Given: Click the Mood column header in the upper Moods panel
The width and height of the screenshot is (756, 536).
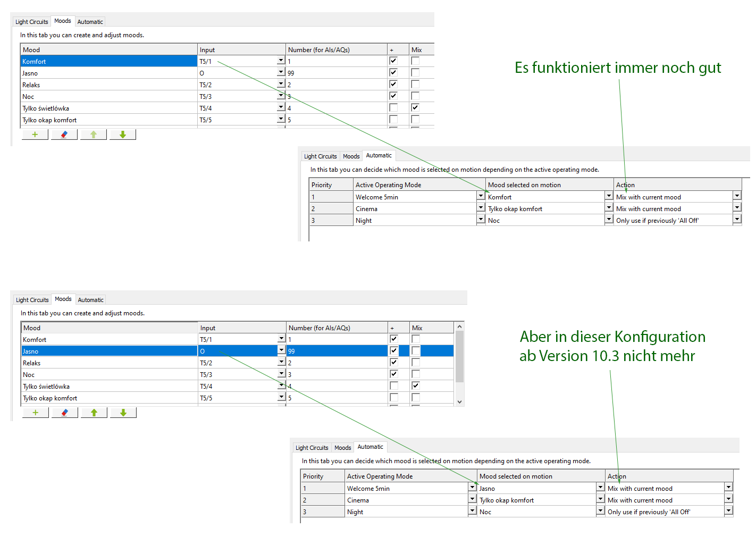Looking at the screenshot, I should click(x=109, y=49).
